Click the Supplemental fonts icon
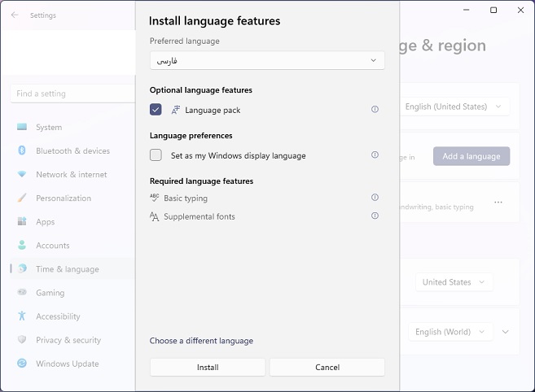Image resolution: width=535 pixels, height=392 pixels. tap(154, 216)
